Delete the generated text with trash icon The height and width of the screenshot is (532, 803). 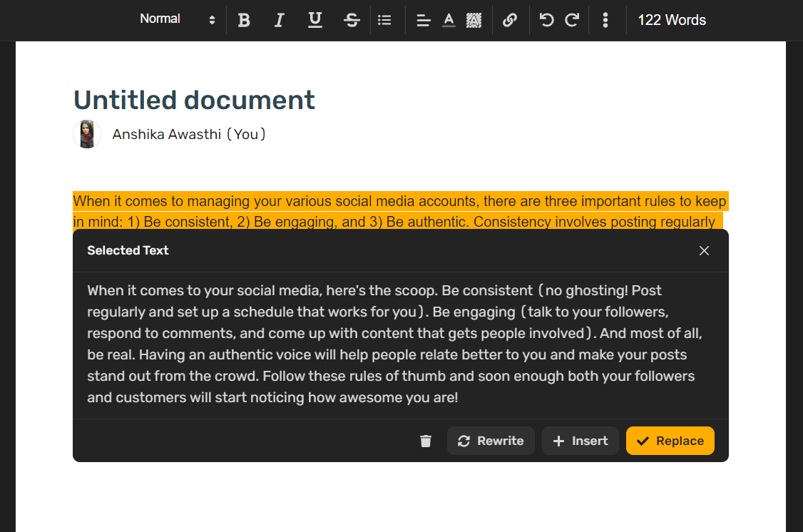pyautogui.click(x=426, y=441)
